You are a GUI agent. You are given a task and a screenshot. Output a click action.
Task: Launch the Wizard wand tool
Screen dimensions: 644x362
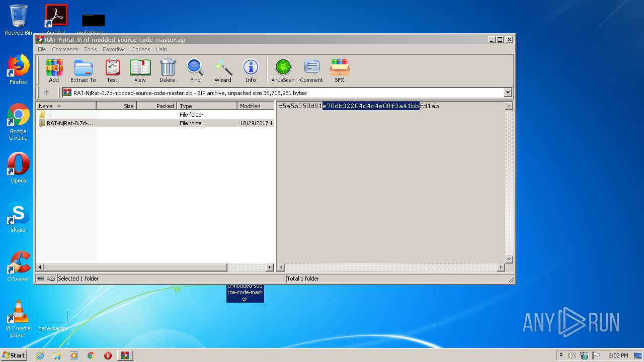coord(223,70)
